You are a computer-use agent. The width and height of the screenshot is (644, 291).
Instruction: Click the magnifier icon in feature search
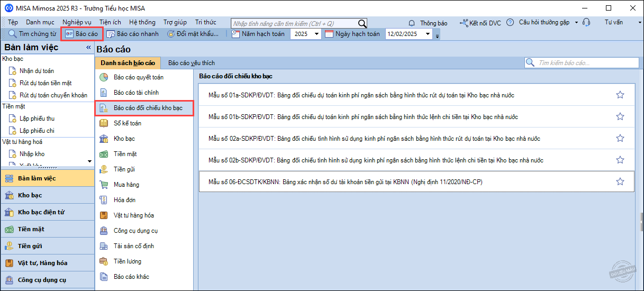point(362,23)
